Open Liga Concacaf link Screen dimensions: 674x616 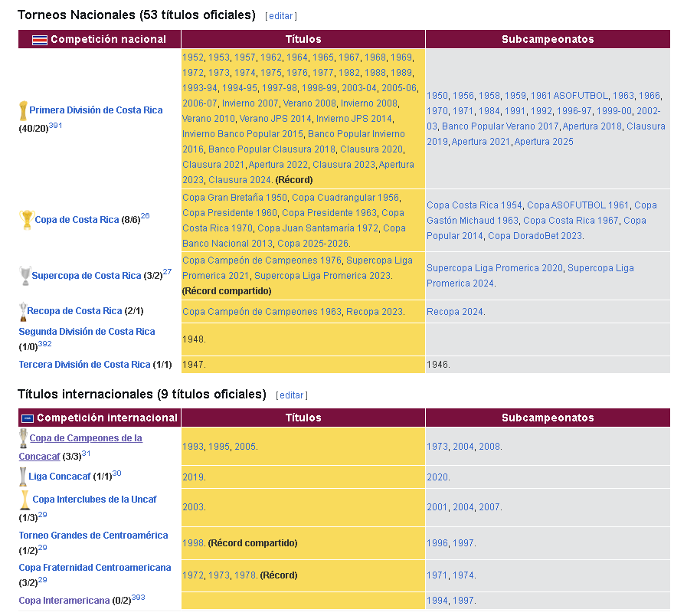point(59,477)
